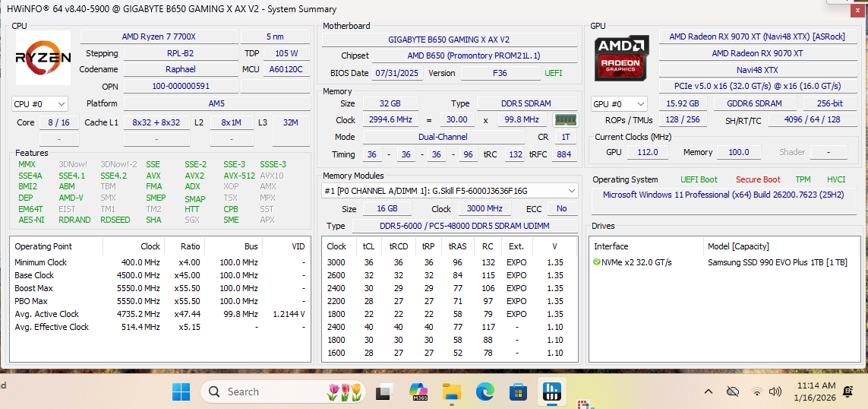The image size is (868, 409).
Task: Click the UEFI Boot label
Action: (x=699, y=179)
